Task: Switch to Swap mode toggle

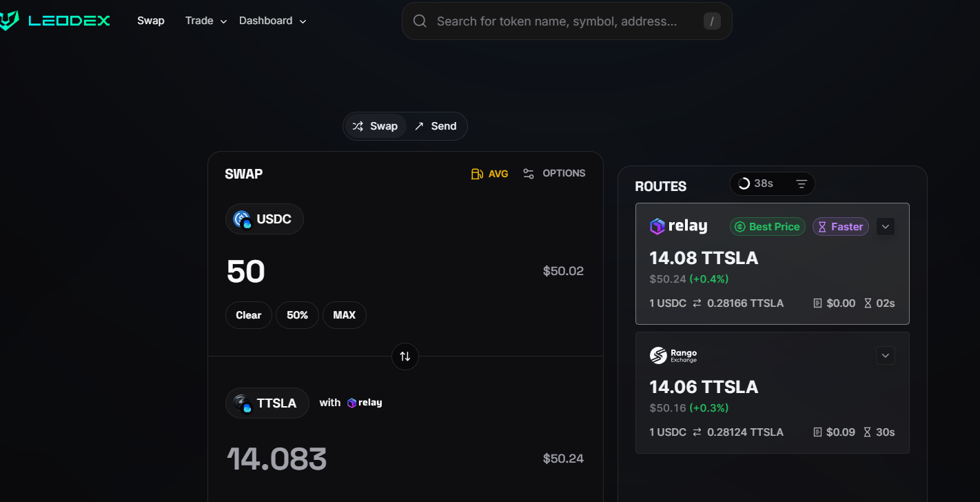Action: [376, 126]
